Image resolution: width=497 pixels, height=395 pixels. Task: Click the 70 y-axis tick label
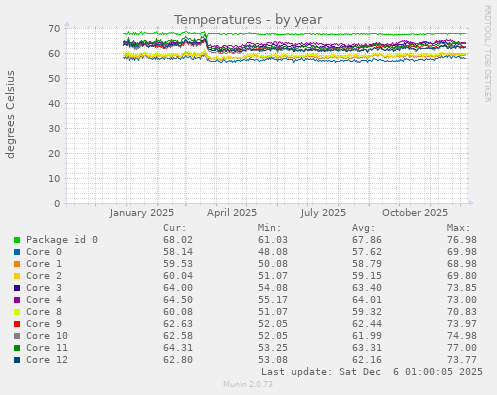click(54, 29)
